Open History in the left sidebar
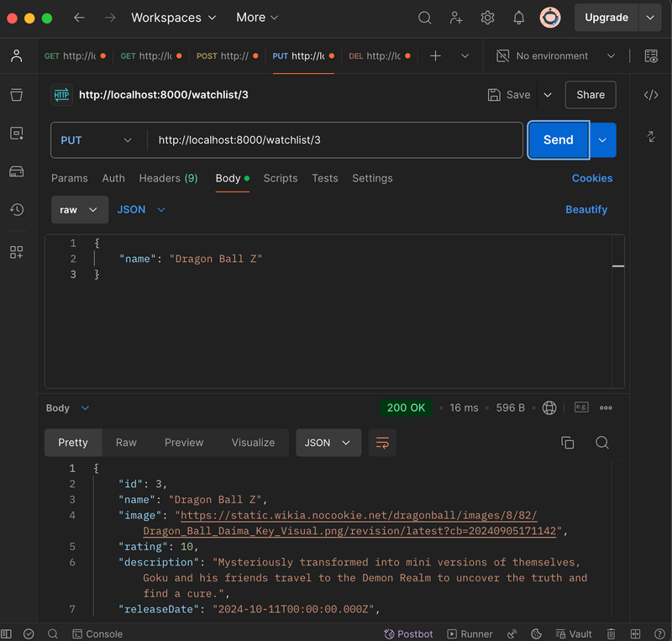This screenshot has height=641, width=672. 16,210
